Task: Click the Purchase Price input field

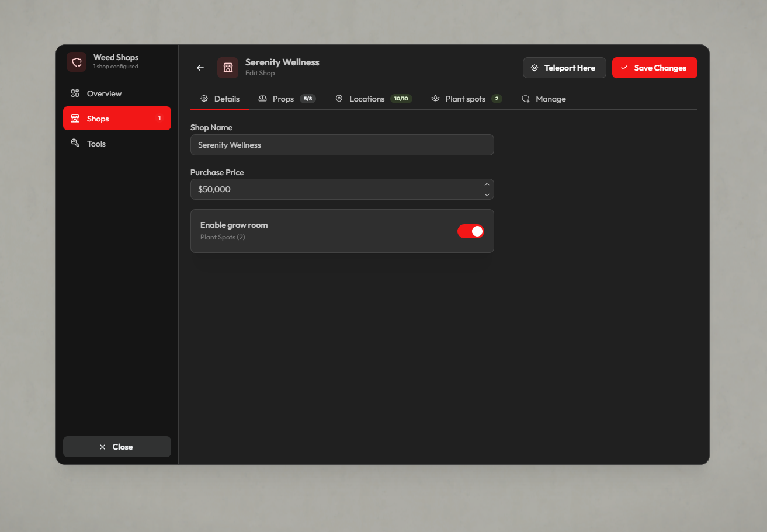Action: (x=335, y=189)
